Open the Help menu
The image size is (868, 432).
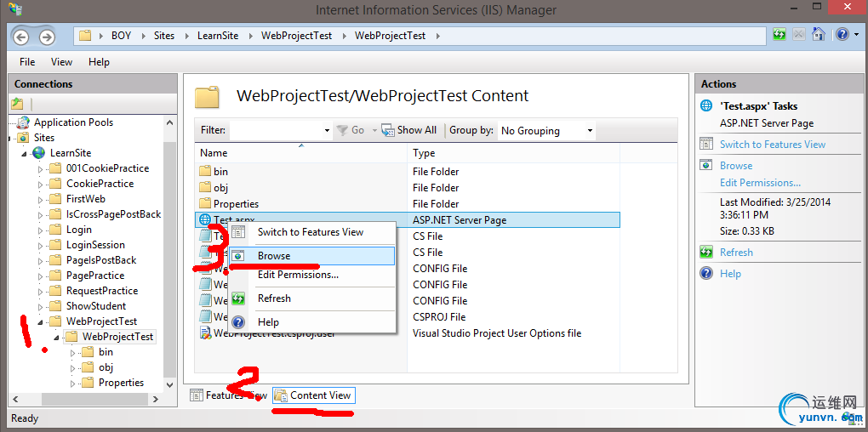tap(99, 62)
